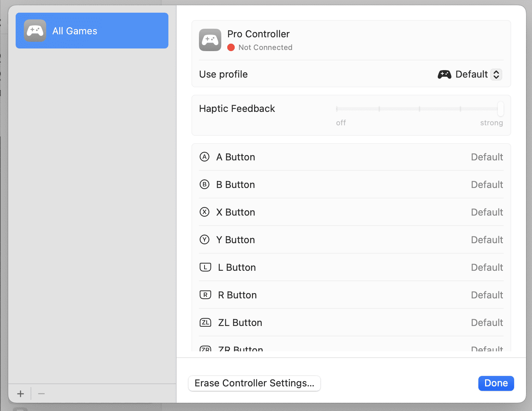Click the Y Button circle icon
Viewport: 532px width, 411px height.
[205, 240]
